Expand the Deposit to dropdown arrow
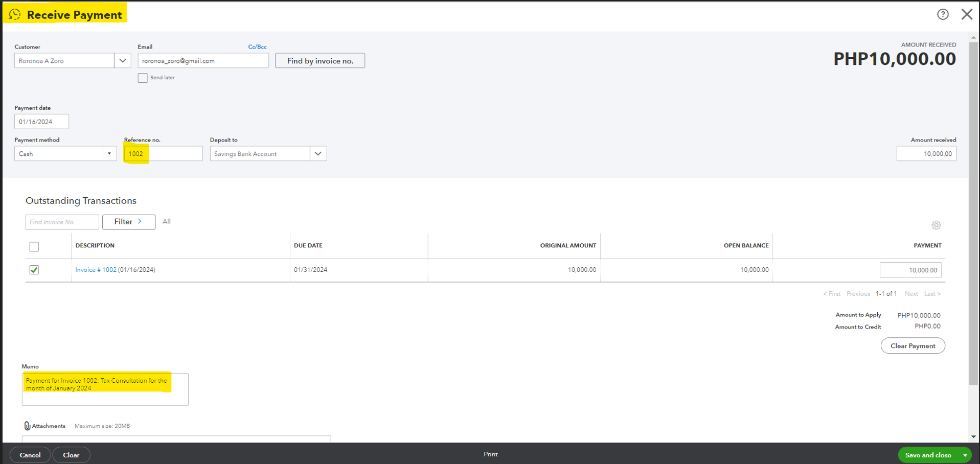 pyautogui.click(x=318, y=154)
